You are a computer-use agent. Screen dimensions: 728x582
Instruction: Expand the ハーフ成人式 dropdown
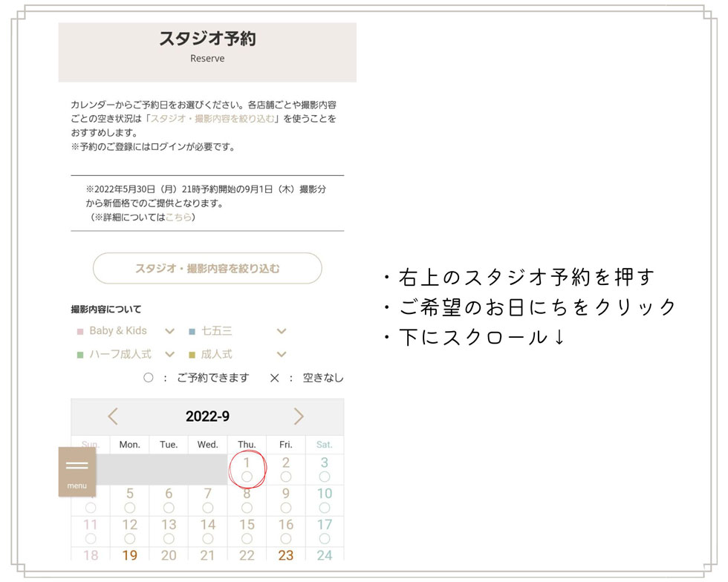[169, 355]
